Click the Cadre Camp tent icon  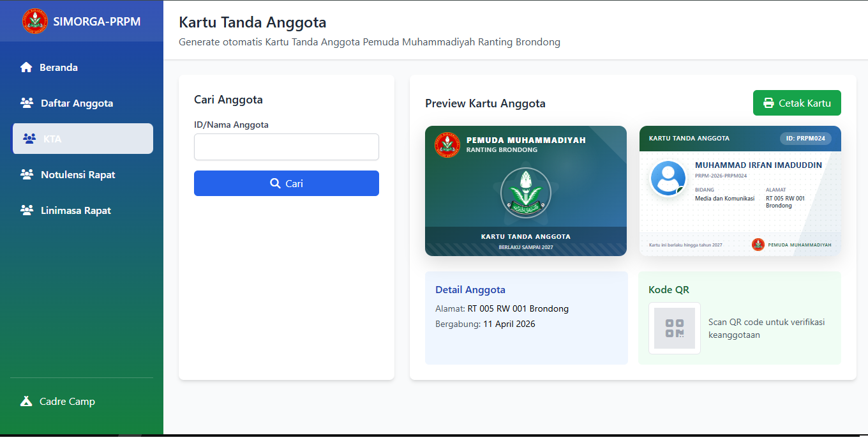point(26,402)
